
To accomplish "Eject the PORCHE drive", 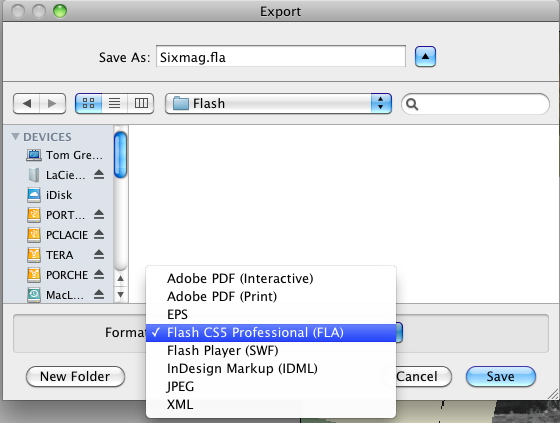I will coord(99,275).
